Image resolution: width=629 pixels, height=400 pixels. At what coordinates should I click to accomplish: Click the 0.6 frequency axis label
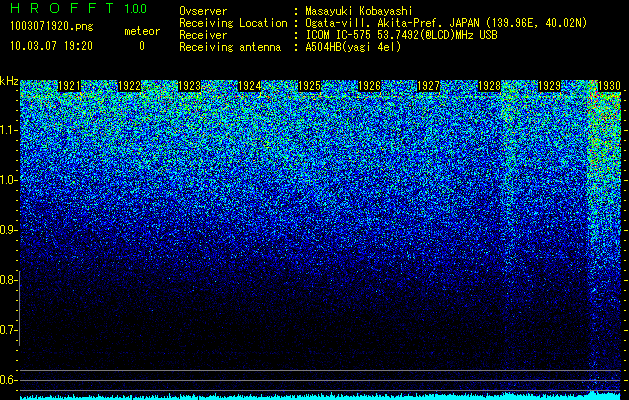pos(8,380)
